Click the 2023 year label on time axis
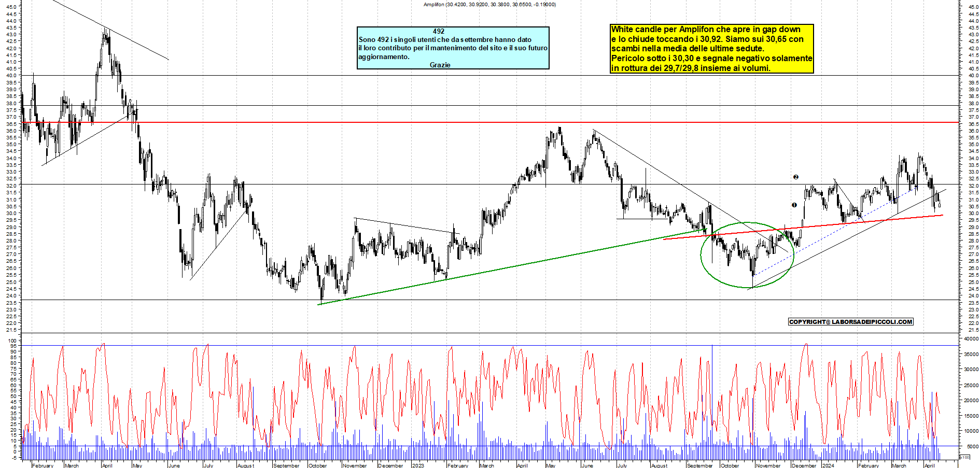 (417, 465)
